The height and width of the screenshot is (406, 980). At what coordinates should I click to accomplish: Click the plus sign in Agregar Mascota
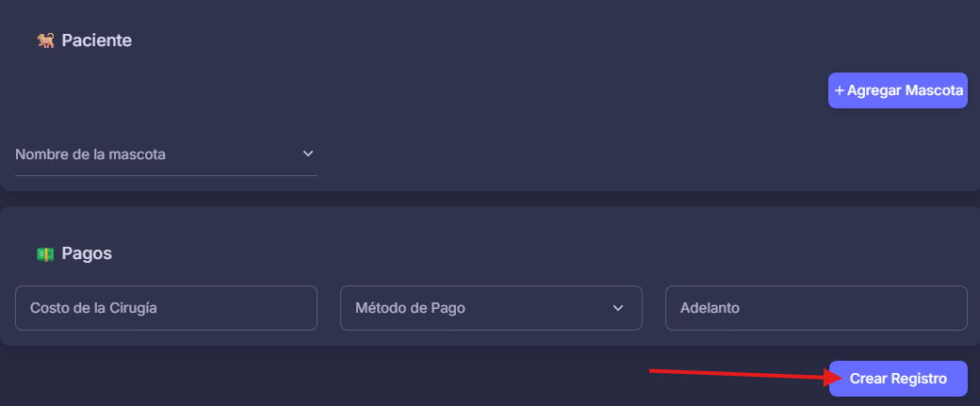[840, 90]
